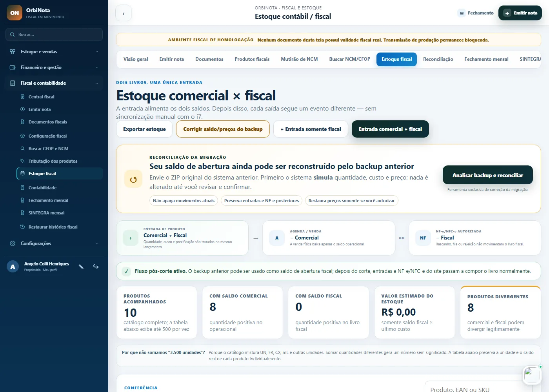
Task: Click the Configuração fiscal gear icon
Action: (x=23, y=136)
